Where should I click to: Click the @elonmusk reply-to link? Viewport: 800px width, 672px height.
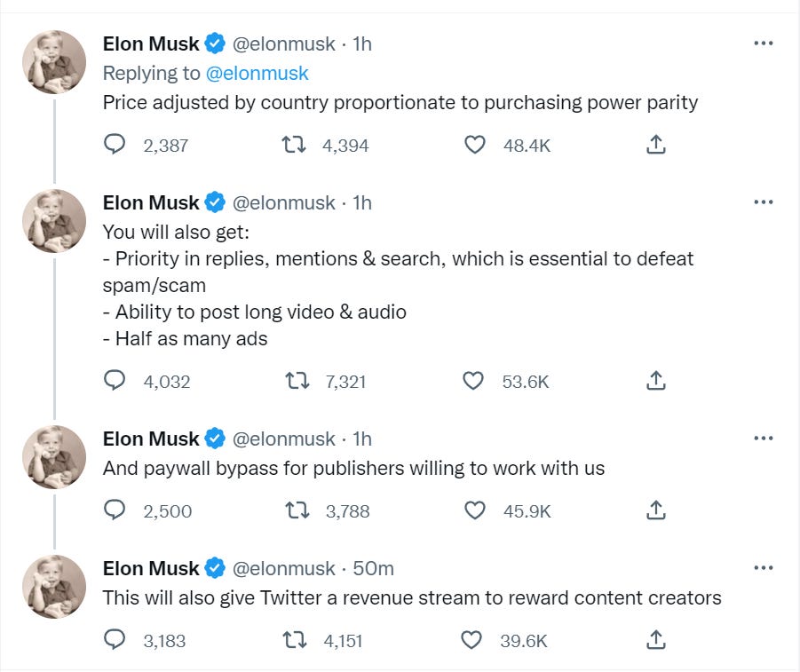257,74
